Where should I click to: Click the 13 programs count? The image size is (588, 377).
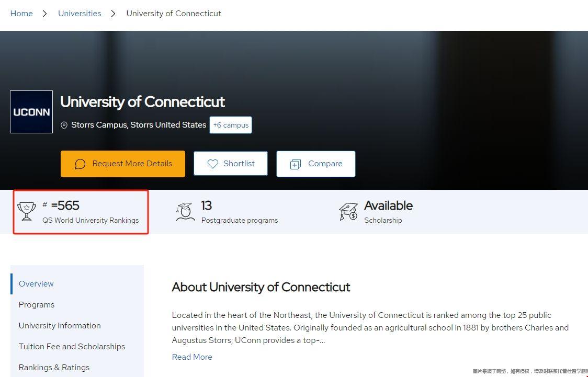pyautogui.click(x=206, y=205)
